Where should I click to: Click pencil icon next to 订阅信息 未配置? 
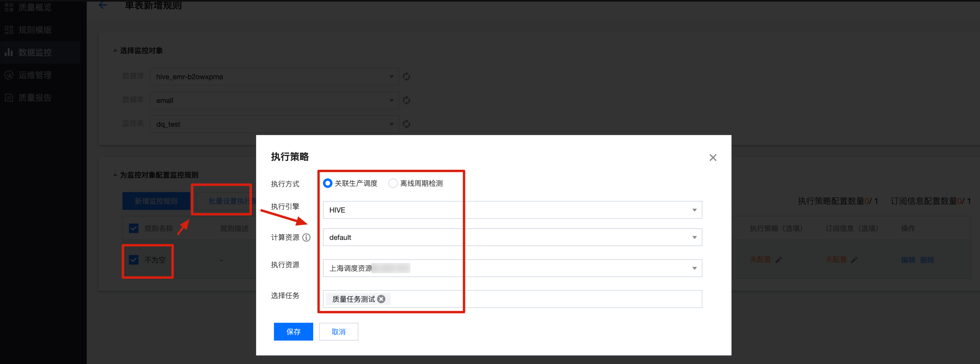click(854, 260)
